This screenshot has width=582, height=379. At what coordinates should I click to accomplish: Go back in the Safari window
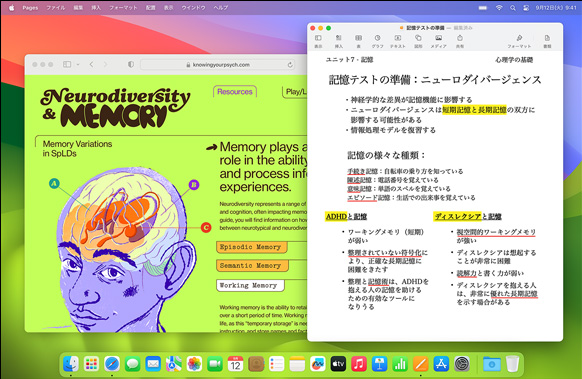click(92, 64)
